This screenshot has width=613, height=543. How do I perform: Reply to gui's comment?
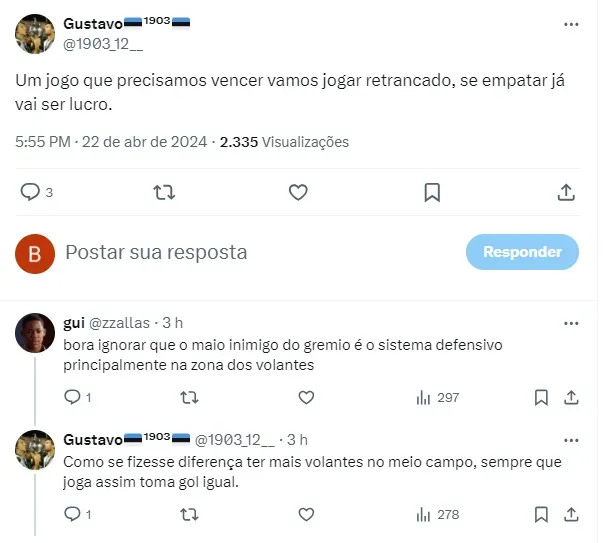(72, 398)
